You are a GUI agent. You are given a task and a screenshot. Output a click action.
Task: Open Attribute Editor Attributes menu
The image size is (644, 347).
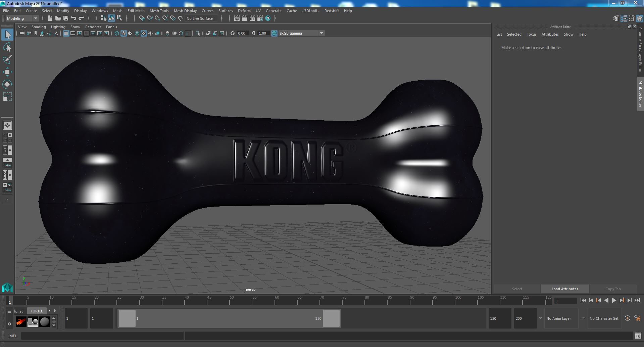(550, 34)
